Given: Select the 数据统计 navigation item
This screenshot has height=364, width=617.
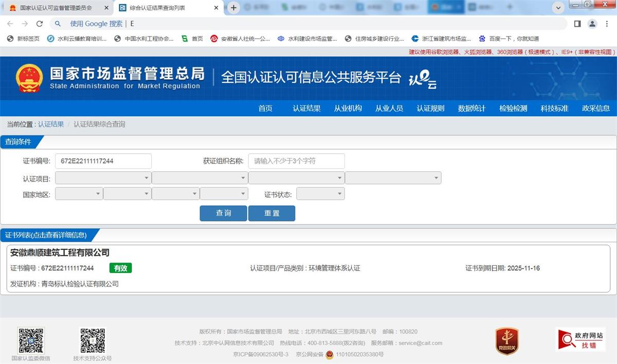Looking at the screenshot, I should point(471,108).
